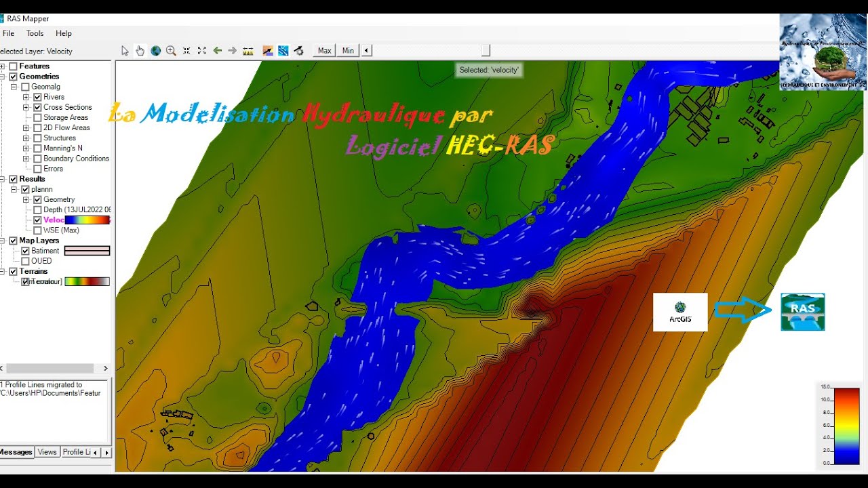
Task: Select the measure ruler tool
Action: point(248,51)
